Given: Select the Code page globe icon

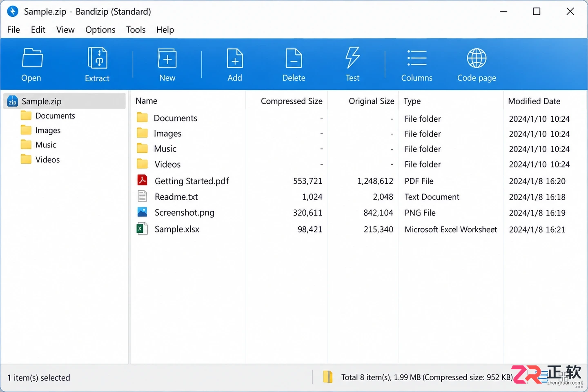Looking at the screenshot, I should [477, 58].
